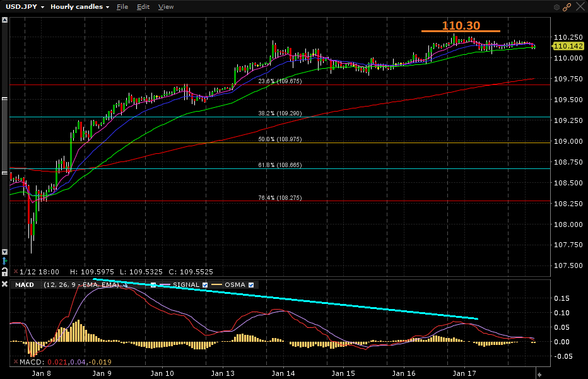Click the orange chain link icon

567,7
